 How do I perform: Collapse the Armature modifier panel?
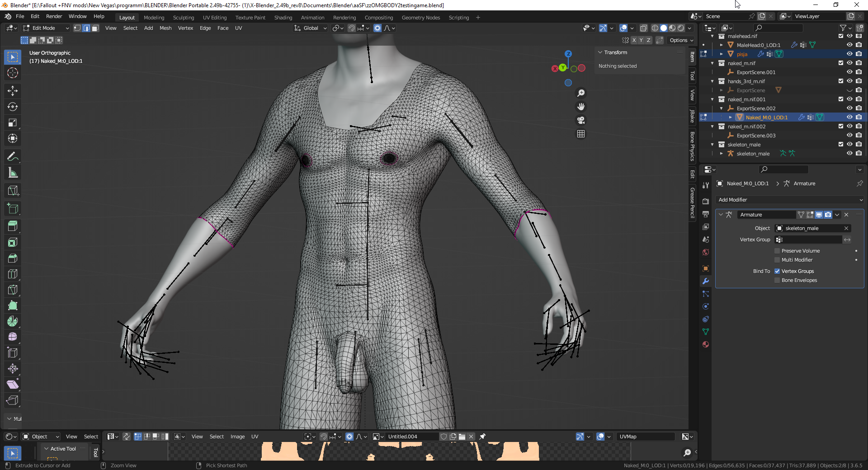721,215
